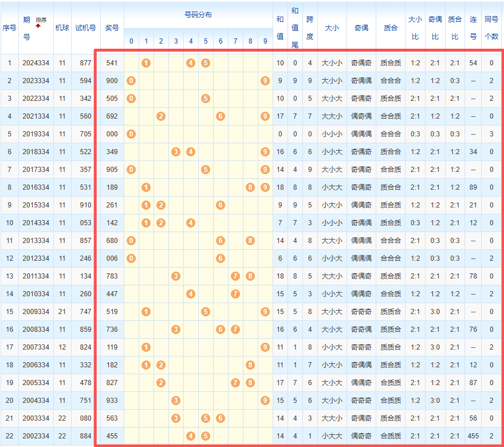Open period 2024334 in the 期号 column
Screen dimensions: 504x447
point(36,63)
